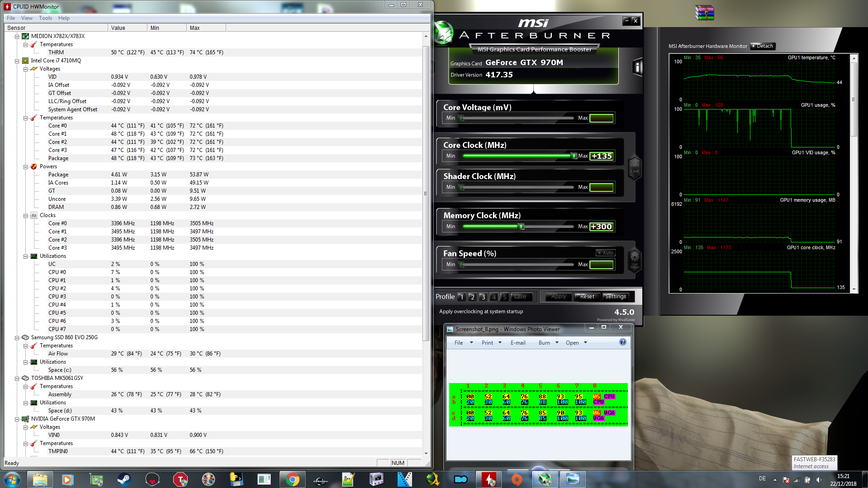Open the File menu in HWMonitor
The image size is (868, 488).
[11, 18]
